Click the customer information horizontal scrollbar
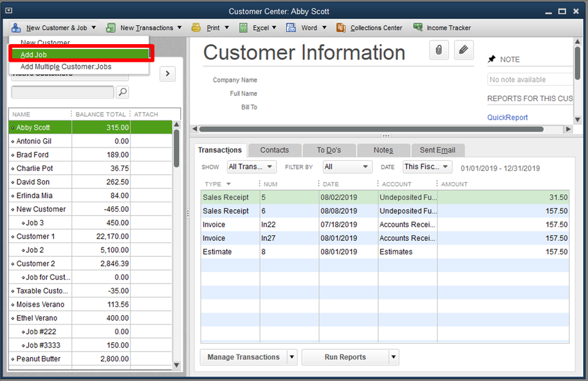The height and width of the screenshot is (381, 588). [x=371, y=129]
